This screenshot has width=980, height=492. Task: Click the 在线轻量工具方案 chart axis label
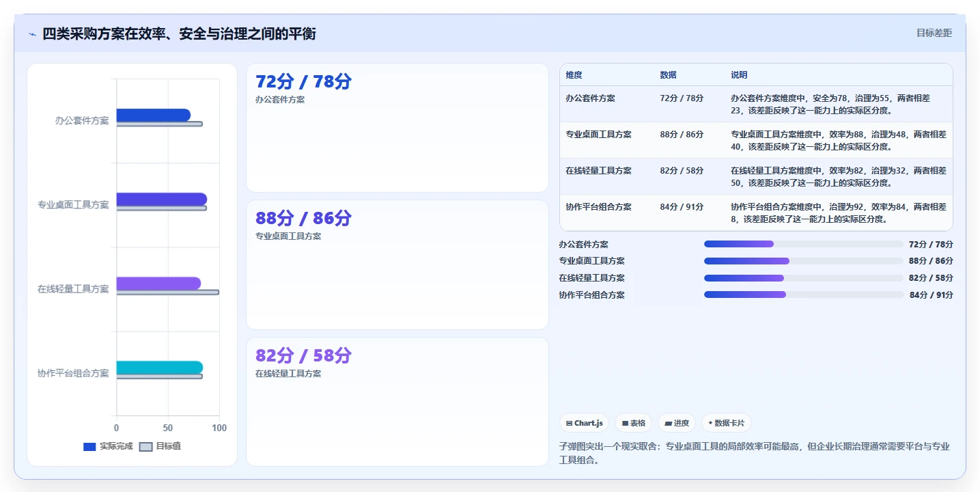pos(73,289)
